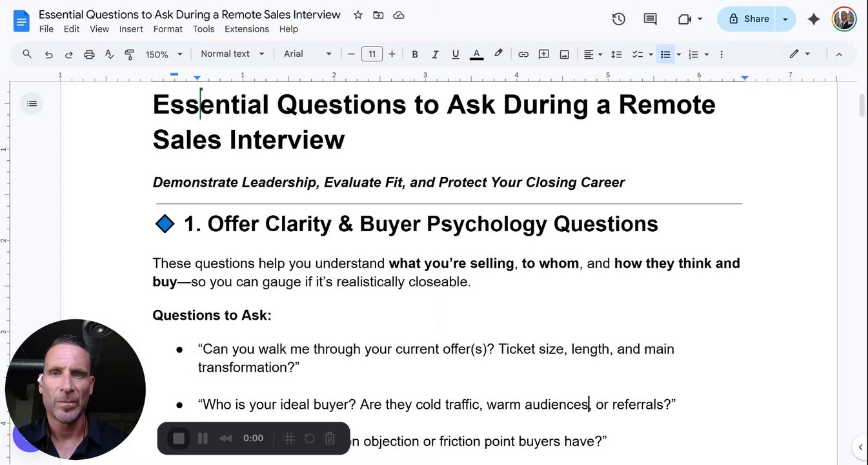Click the Share button

[x=749, y=19]
